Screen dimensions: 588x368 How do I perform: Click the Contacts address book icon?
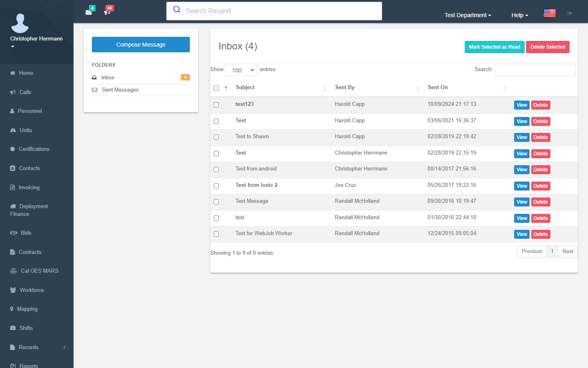[13, 168]
